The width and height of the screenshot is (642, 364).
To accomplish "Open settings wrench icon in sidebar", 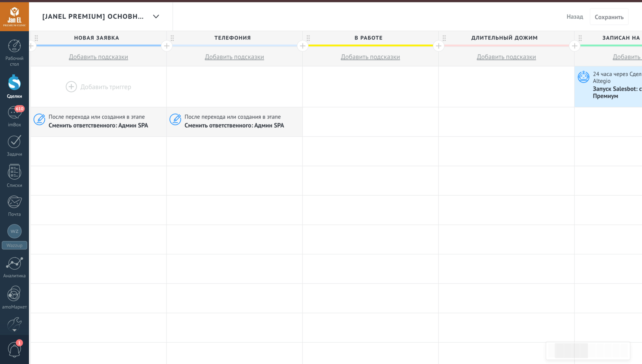I will 15,324.
